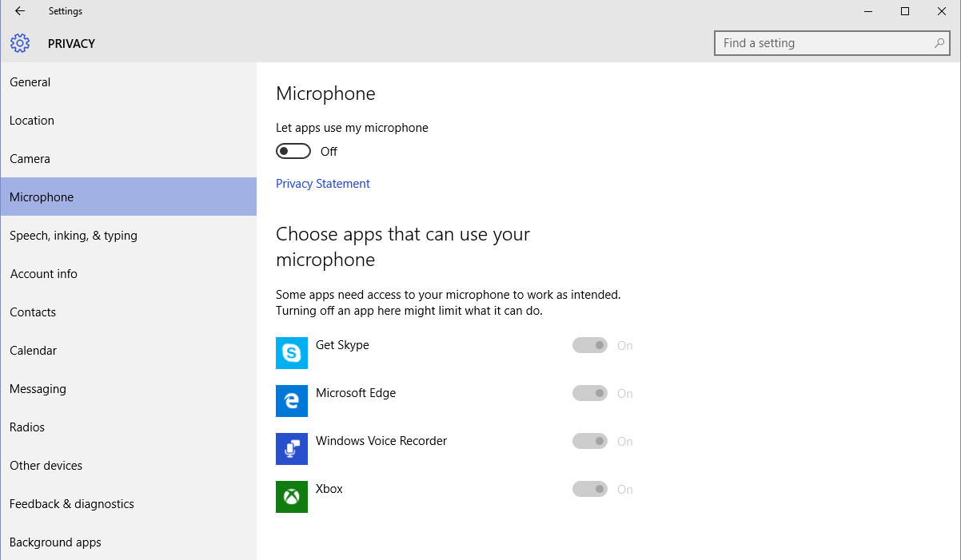Toggle microphone access for Windows Voice Recorder
Screen dimensions: 961x560
(590, 442)
